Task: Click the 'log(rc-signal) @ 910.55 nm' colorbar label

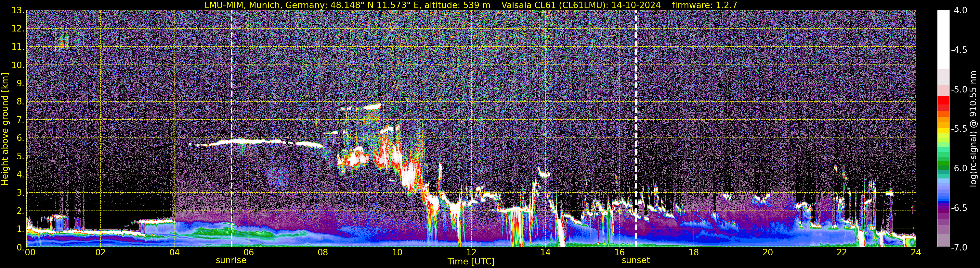Action: 973,129
